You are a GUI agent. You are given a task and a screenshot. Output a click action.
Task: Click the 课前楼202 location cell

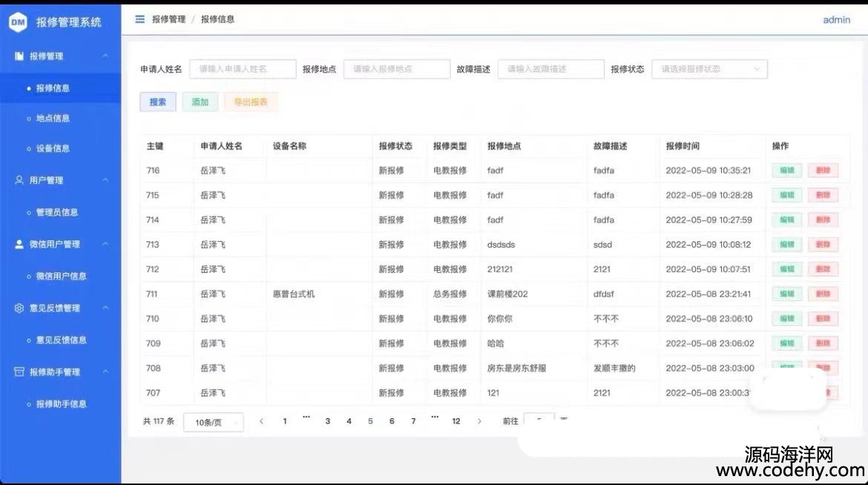(x=507, y=294)
